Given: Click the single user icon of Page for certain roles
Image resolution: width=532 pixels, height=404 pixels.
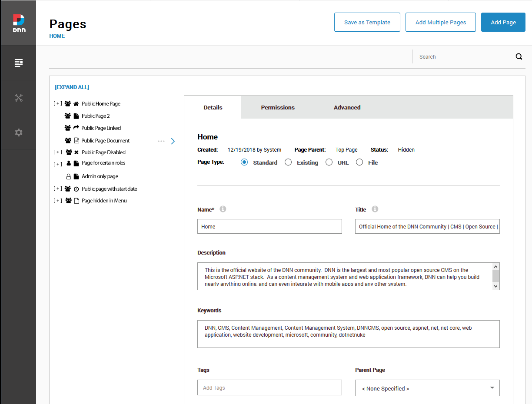Looking at the screenshot, I should [69, 163].
